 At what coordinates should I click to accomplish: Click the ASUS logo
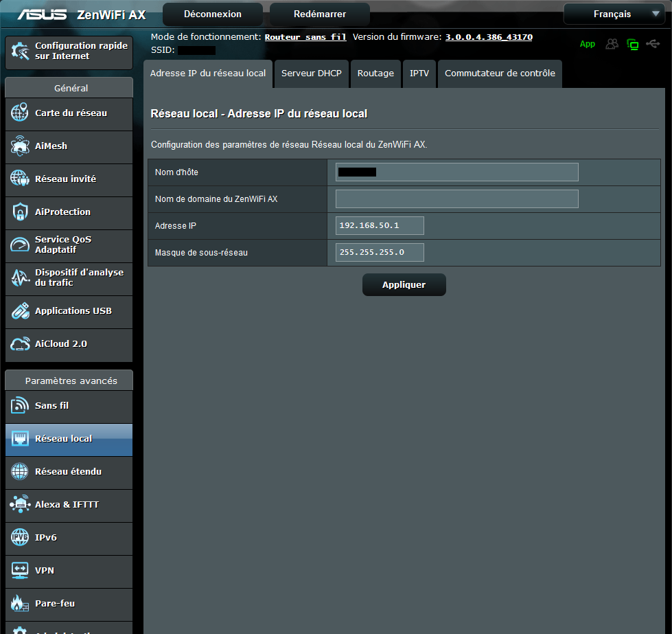pyautogui.click(x=42, y=14)
